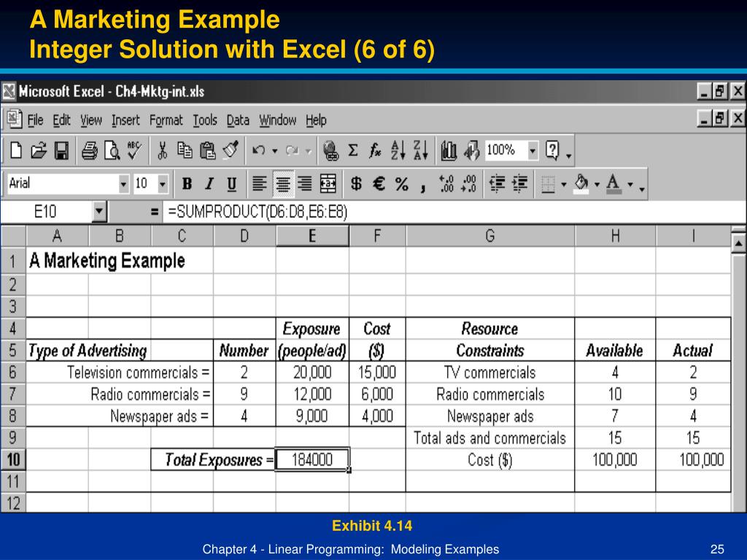Open the Edit menu
Screen dimensions: 747x560
pyautogui.click(x=61, y=120)
